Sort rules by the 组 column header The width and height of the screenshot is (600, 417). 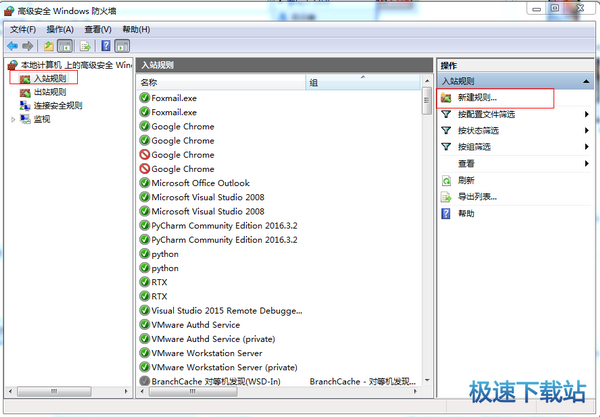coord(363,82)
